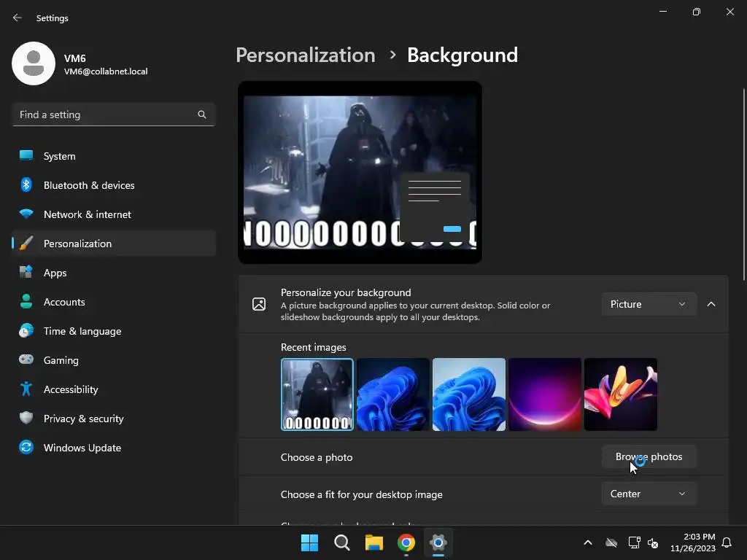
Task: Click the Bluetooth icon in sidebar
Action: point(26,184)
